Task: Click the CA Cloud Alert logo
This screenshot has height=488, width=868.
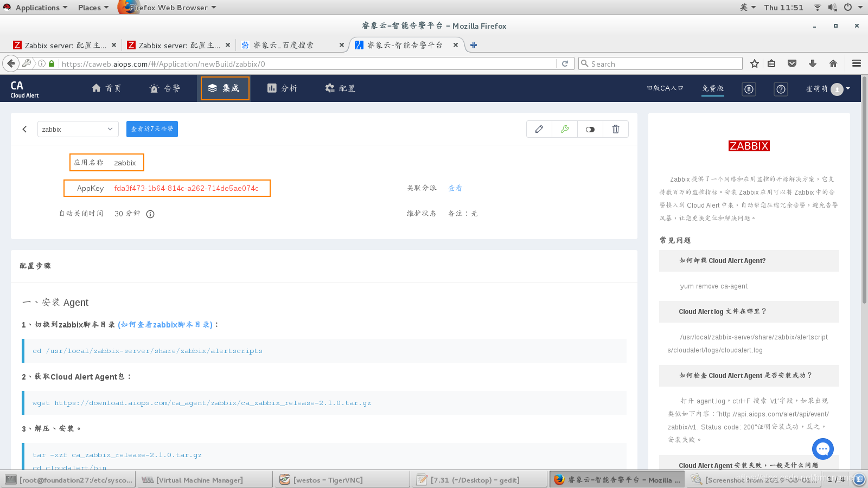Action: (24, 89)
